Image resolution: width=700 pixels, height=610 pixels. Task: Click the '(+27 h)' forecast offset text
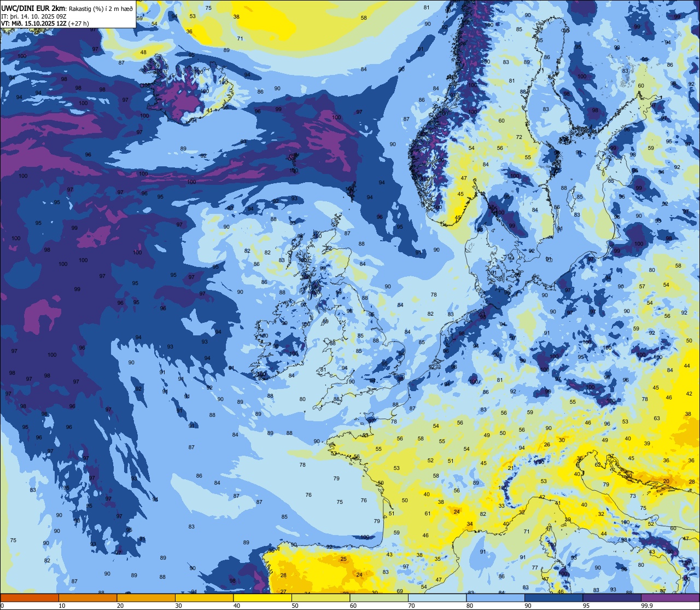click(x=79, y=23)
